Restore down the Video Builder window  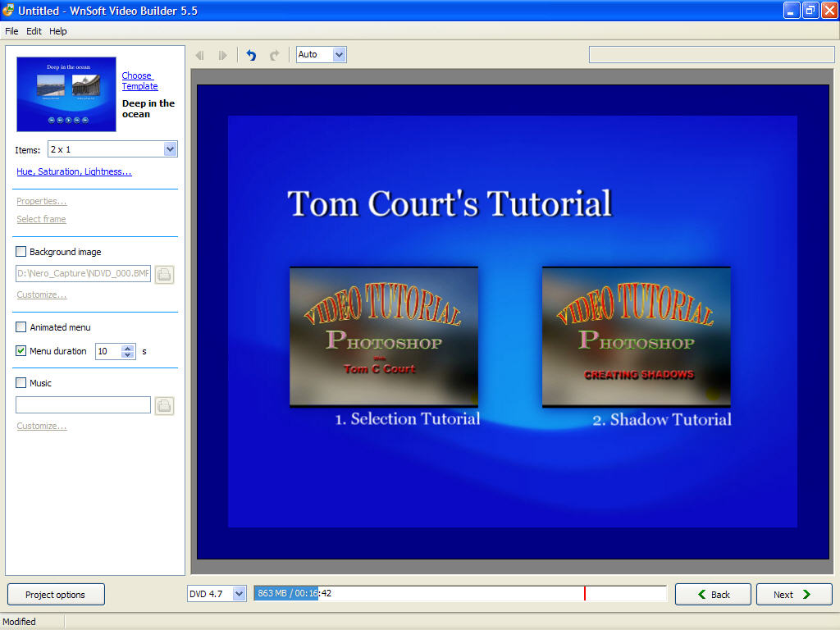pyautogui.click(x=810, y=10)
